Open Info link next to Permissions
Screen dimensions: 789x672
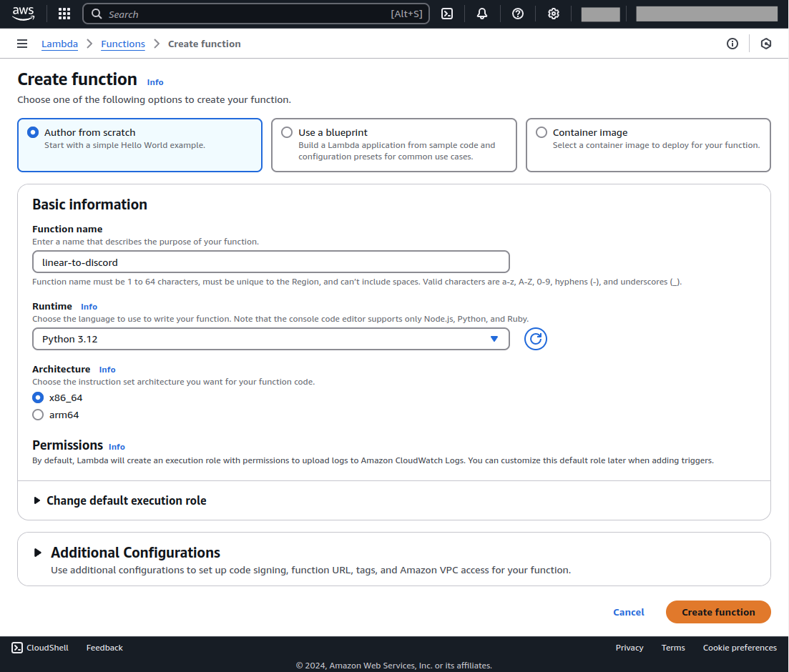pos(117,447)
